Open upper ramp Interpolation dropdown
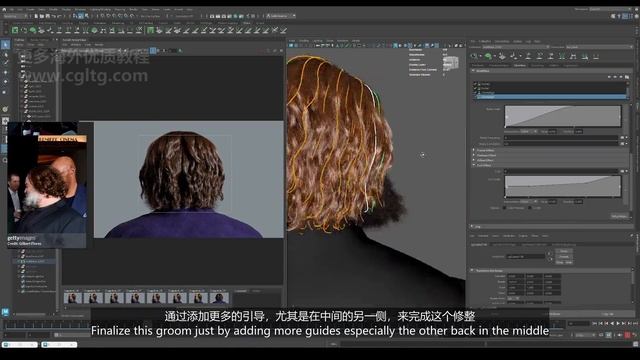The height and width of the screenshot is (360, 640). (529, 131)
